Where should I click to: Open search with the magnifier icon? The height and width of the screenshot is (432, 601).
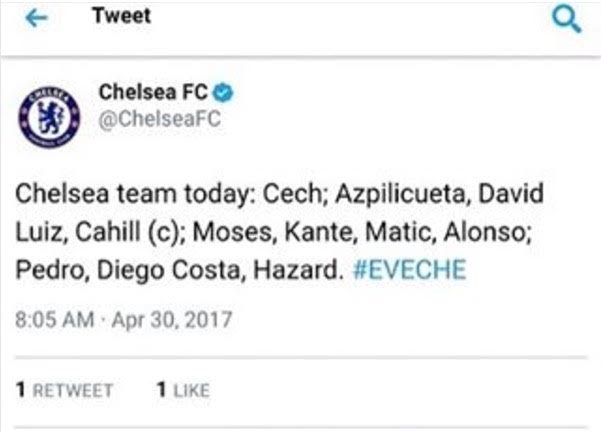tap(565, 20)
